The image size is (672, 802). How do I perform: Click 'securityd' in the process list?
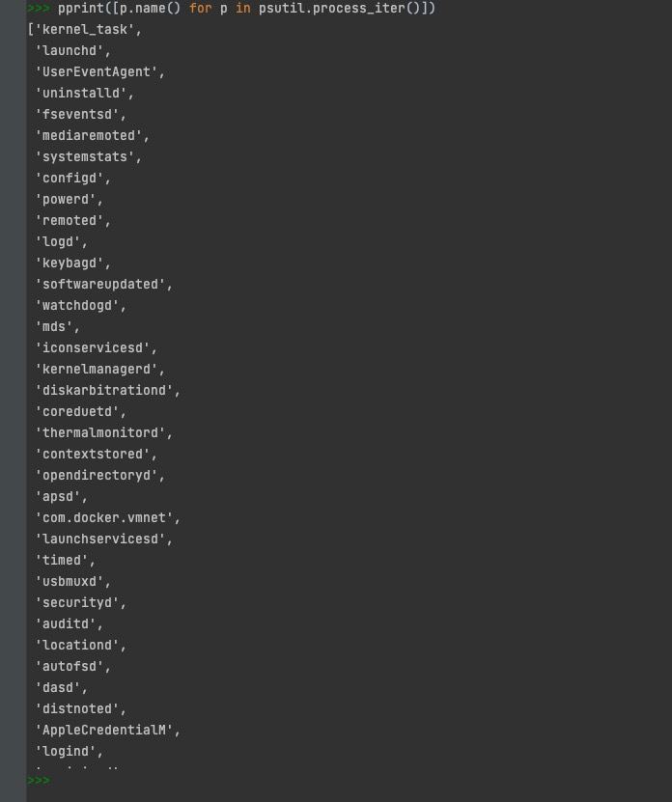(x=79, y=603)
